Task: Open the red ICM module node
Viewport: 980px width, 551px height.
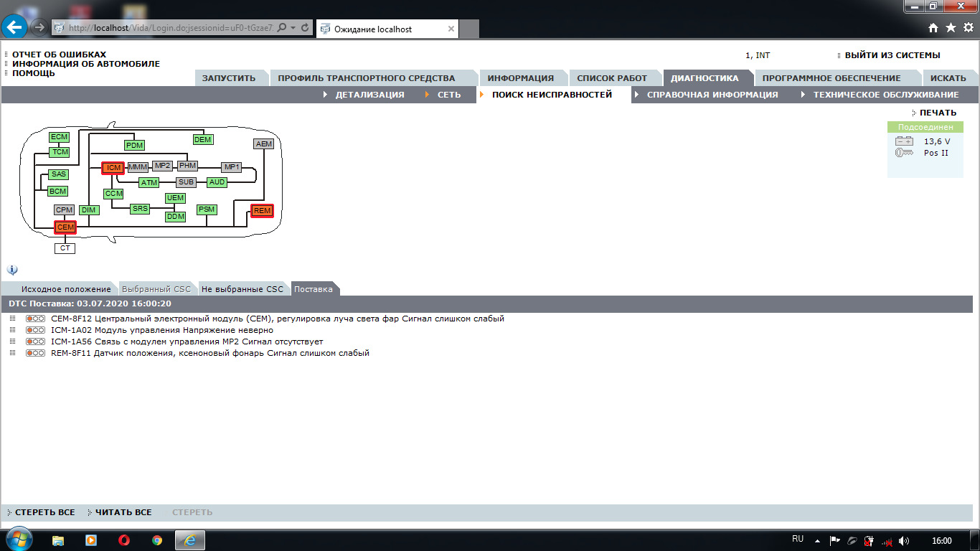Action: point(113,168)
